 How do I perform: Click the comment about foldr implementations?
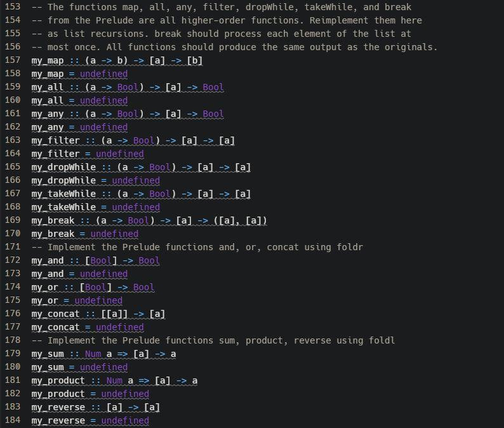(x=197, y=247)
